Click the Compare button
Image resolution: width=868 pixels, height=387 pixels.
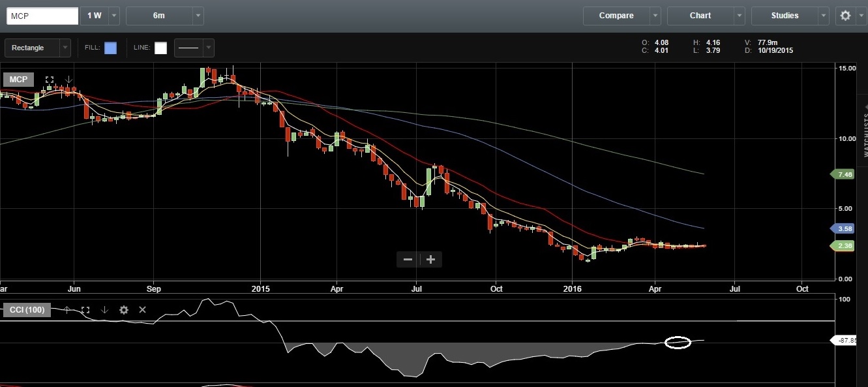click(615, 15)
